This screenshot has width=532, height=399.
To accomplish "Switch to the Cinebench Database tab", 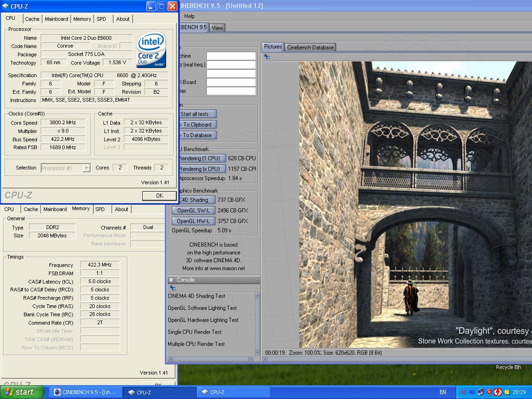I will point(310,48).
